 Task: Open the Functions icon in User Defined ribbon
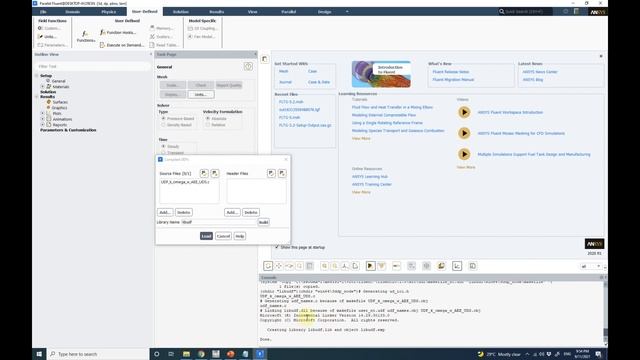click(x=86, y=36)
